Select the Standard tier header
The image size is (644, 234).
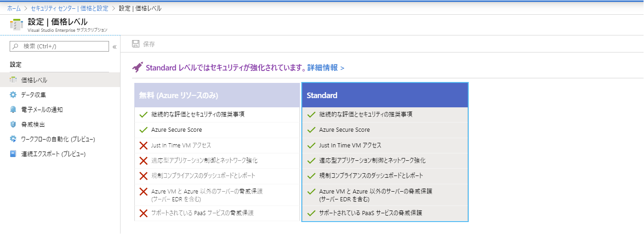[385, 95]
